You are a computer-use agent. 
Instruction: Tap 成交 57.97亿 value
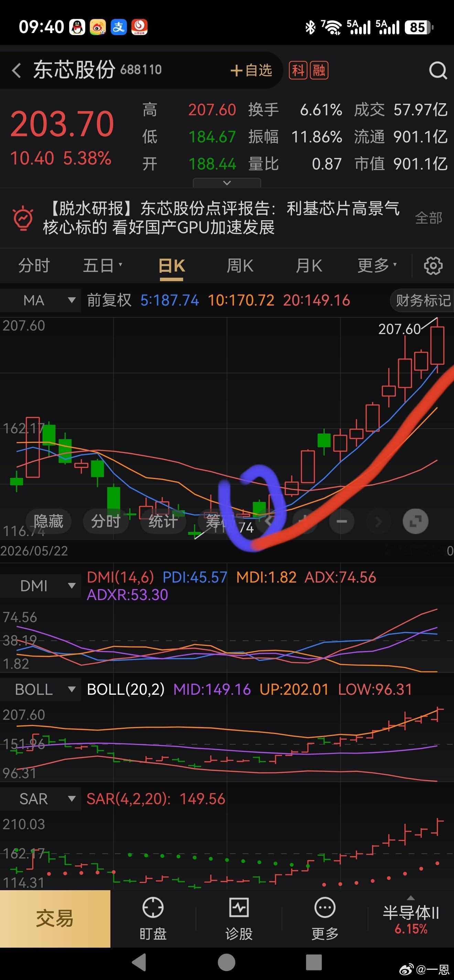(420, 110)
